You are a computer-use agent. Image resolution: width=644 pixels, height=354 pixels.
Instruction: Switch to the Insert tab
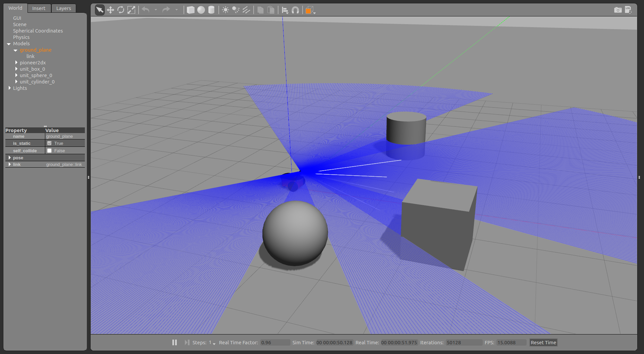(x=39, y=8)
